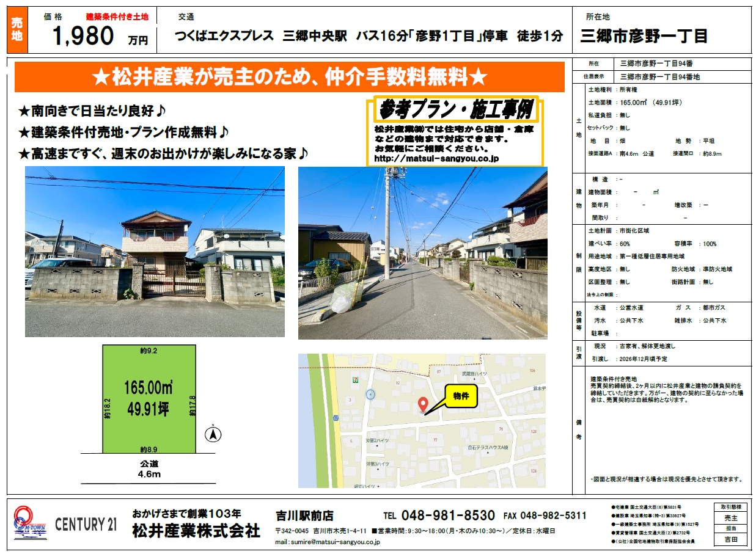The width and height of the screenshot is (756, 557).
Task: Click the ガス 都市ガス entry
Action: (x=702, y=307)
